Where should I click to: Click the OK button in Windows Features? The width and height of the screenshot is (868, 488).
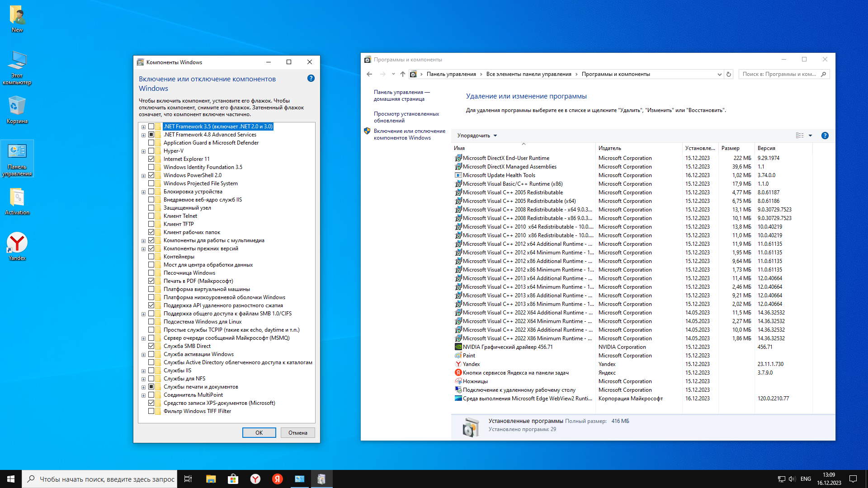259,432
